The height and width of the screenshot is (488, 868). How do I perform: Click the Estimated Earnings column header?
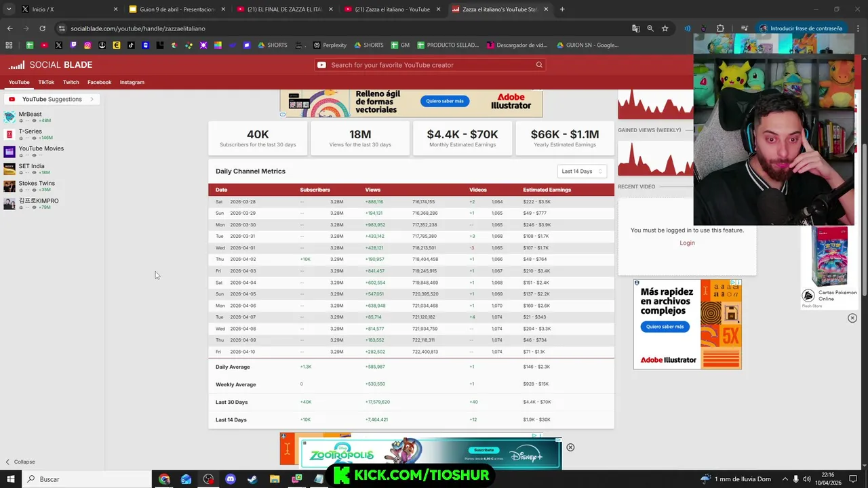(x=547, y=190)
